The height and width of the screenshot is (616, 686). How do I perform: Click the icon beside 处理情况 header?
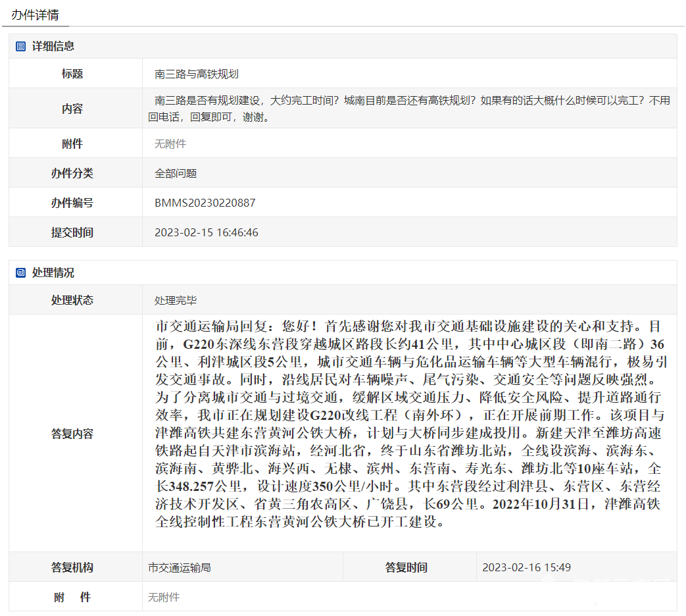coord(20,273)
